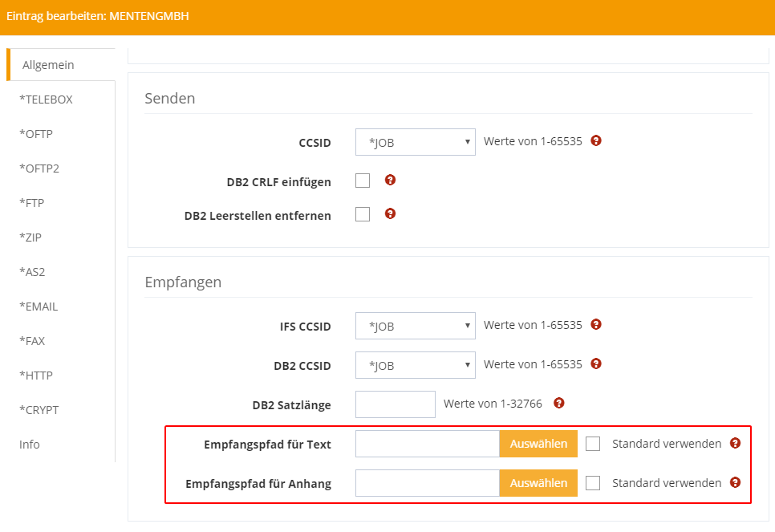This screenshot has height=532, width=775.
Task: Check Standard verwenden for Empfangspfad für Text
Action: point(593,444)
